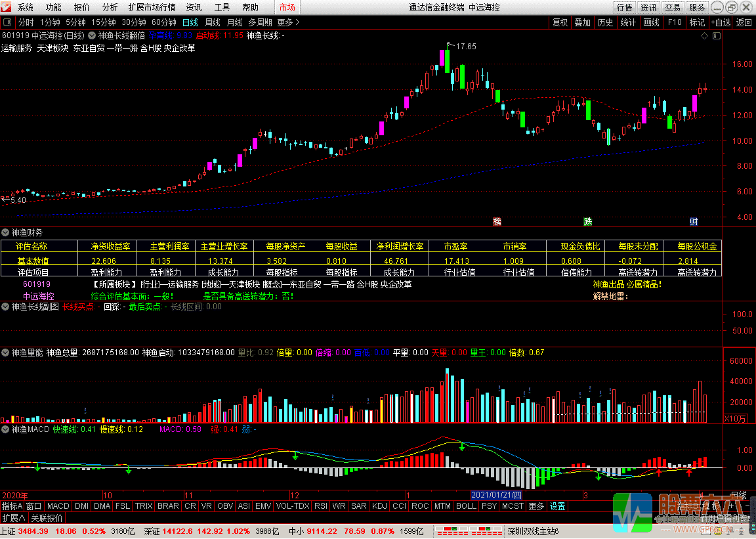Click the 统计 statistics button
The height and width of the screenshot is (539, 756).
[x=628, y=22]
